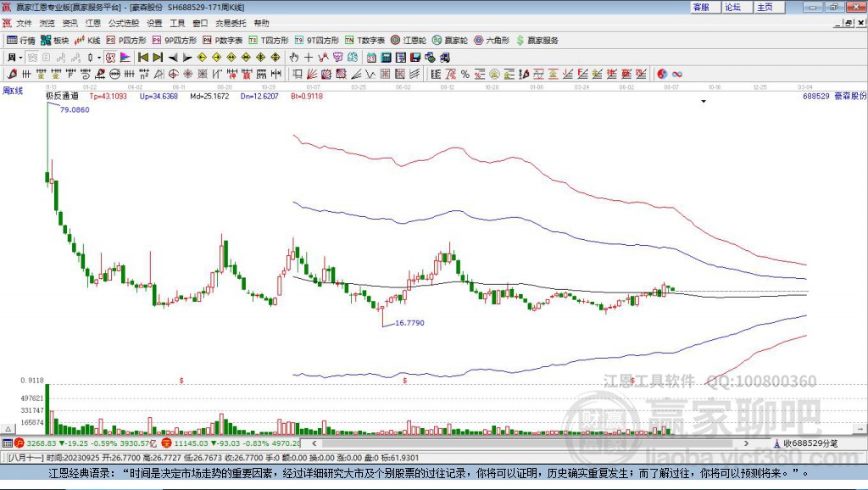
Task: Select the percent % line tool
Action: pyautogui.click(x=465, y=74)
